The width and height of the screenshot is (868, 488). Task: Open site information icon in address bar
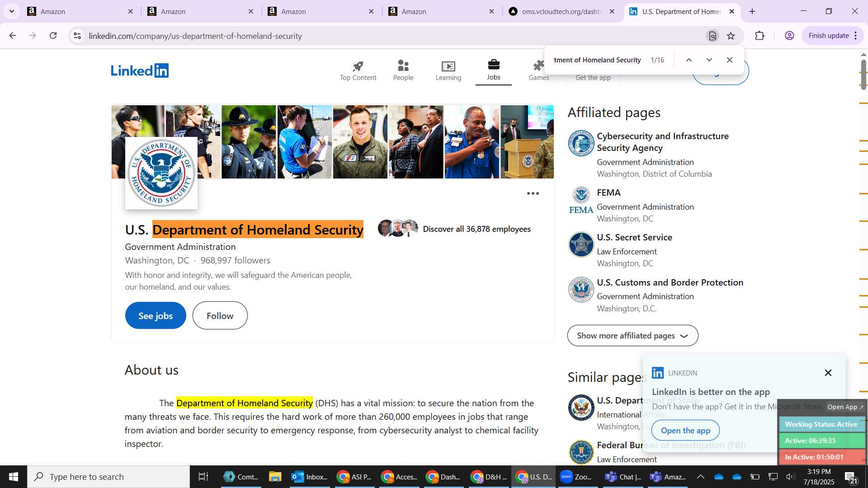77,36
